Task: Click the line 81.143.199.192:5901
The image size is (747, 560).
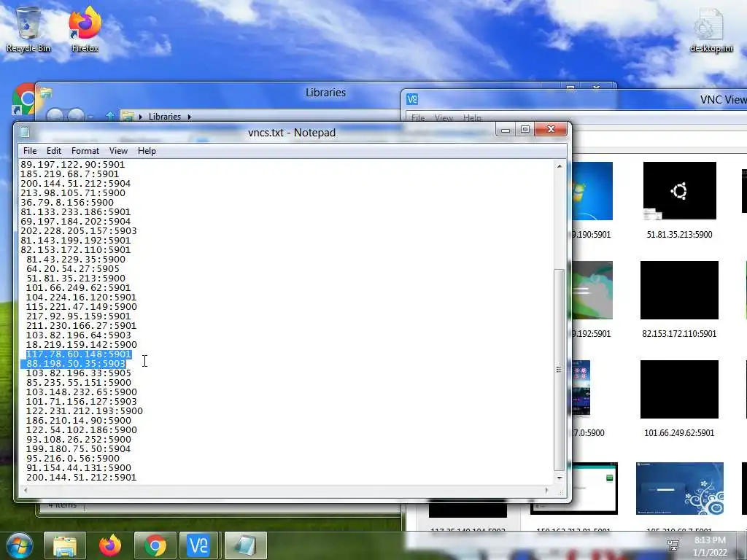Action: (75, 241)
